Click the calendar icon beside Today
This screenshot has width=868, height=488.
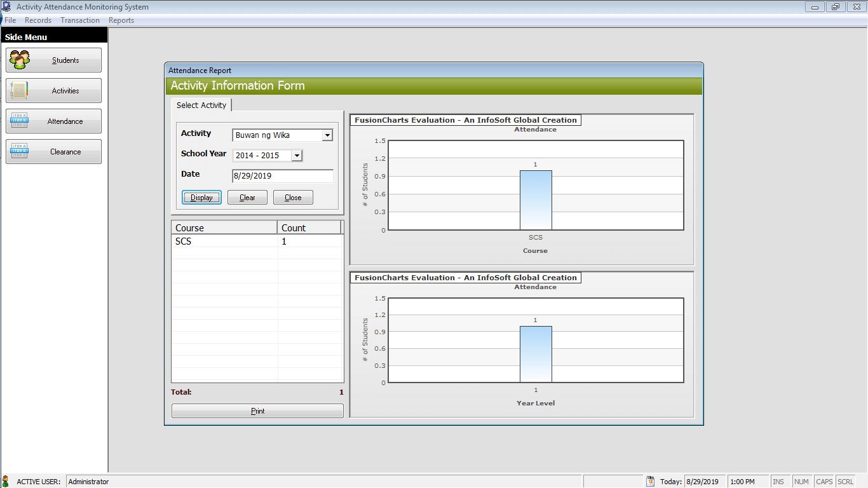tap(650, 482)
